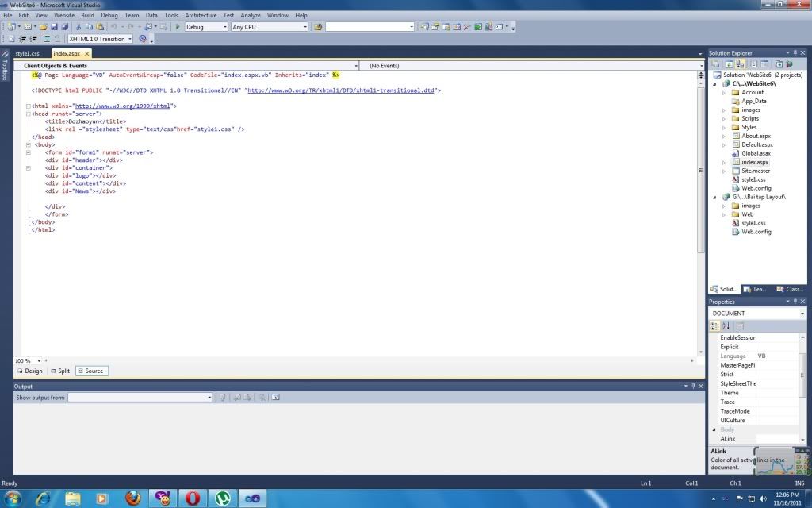Click the Alphabetical sort icon in Properties

tap(726, 326)
